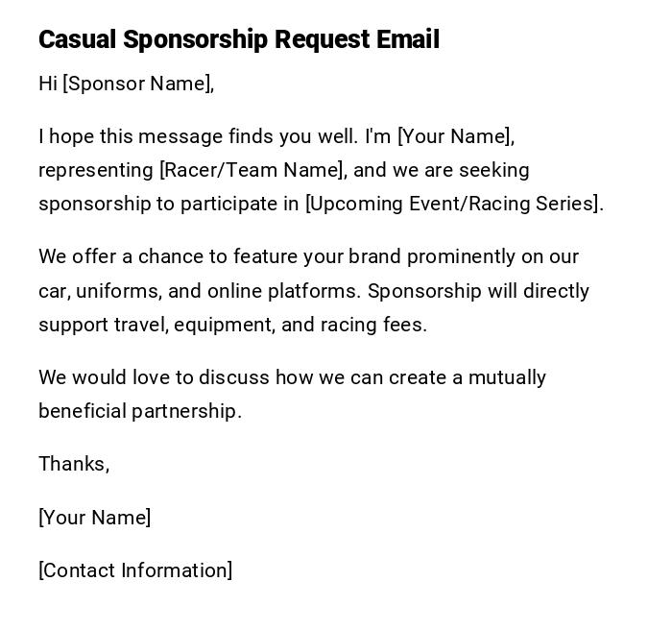672x630 pixels.
Task: Click the 'Thanks,' closing line
Action: click(x=74, y=464)
